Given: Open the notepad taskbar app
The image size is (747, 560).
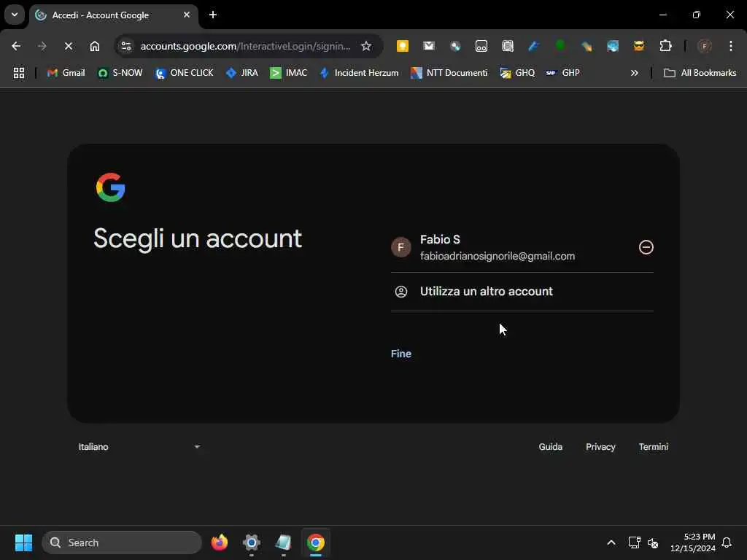Looking at the screenshot, I should coord(284,542).
